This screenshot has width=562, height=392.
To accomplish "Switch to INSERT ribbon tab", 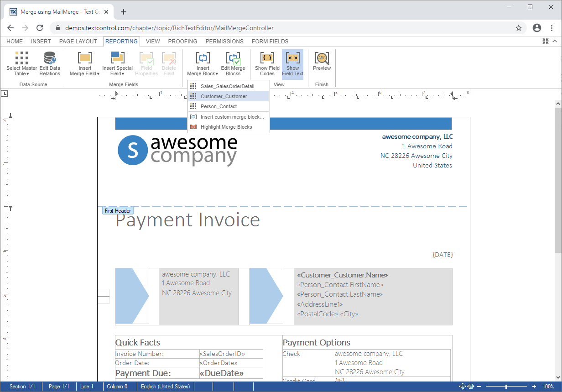I will [41, 41].
